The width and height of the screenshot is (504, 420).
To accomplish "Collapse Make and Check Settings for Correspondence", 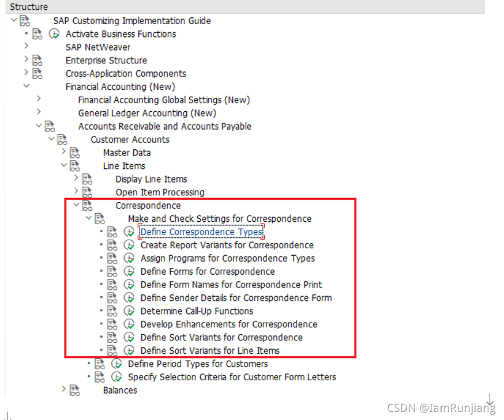I will 89,218.
